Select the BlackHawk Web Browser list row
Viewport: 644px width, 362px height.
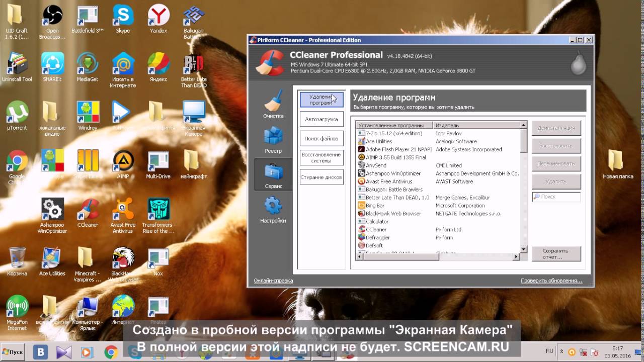point(438,213)
